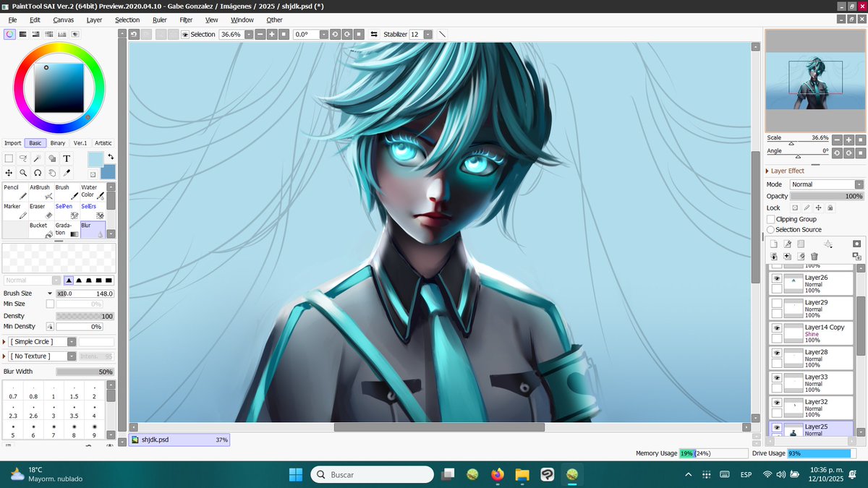
Task: Show hidden Layer29 via visibility box
Action: [777, 303]
